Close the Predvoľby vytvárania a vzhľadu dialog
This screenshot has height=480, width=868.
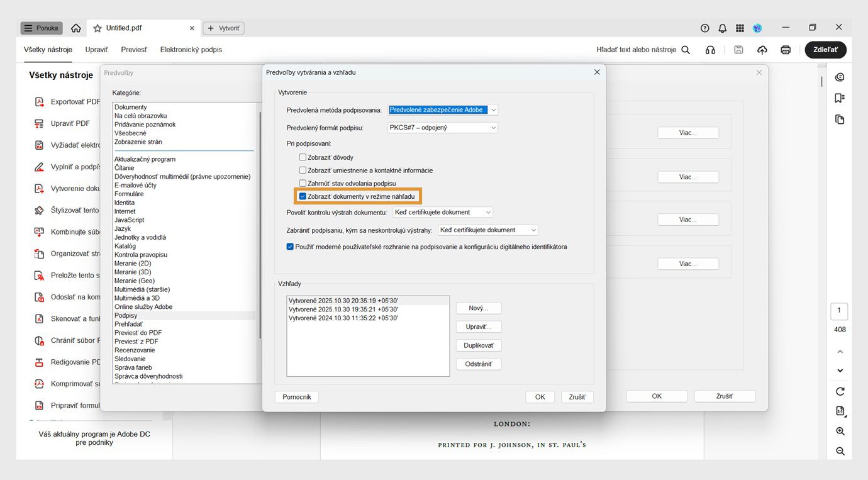pos(597,72)
